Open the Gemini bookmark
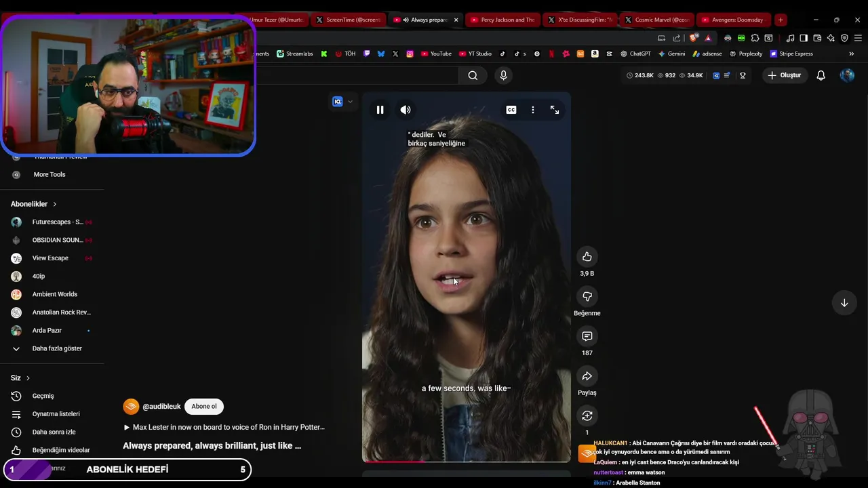The width and height of the screenshot is (868, 488). click(672, 54)
